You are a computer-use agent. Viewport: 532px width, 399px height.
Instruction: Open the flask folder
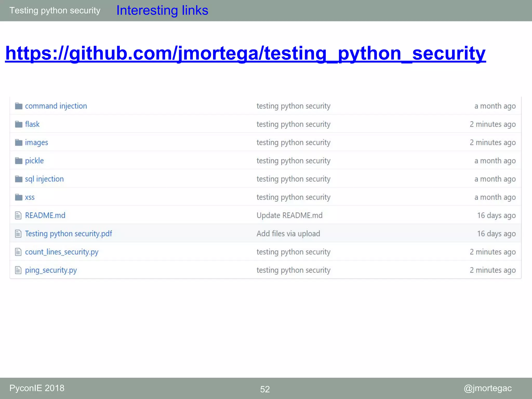[x=32, y=124]
